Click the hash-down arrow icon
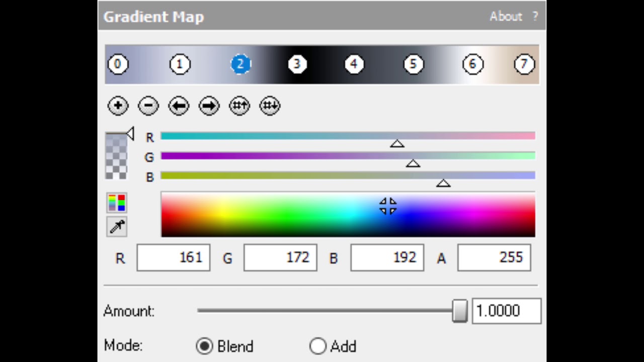 pos(270,106)
